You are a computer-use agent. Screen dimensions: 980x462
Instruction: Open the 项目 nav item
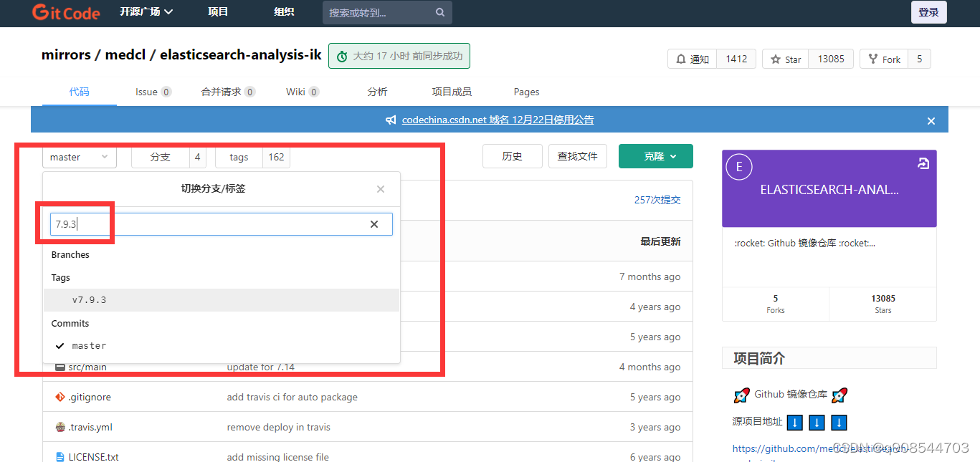coord(218,11)
